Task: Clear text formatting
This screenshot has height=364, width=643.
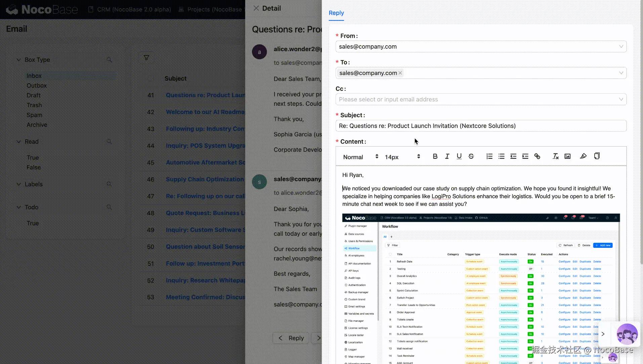Action: [555, 156]
